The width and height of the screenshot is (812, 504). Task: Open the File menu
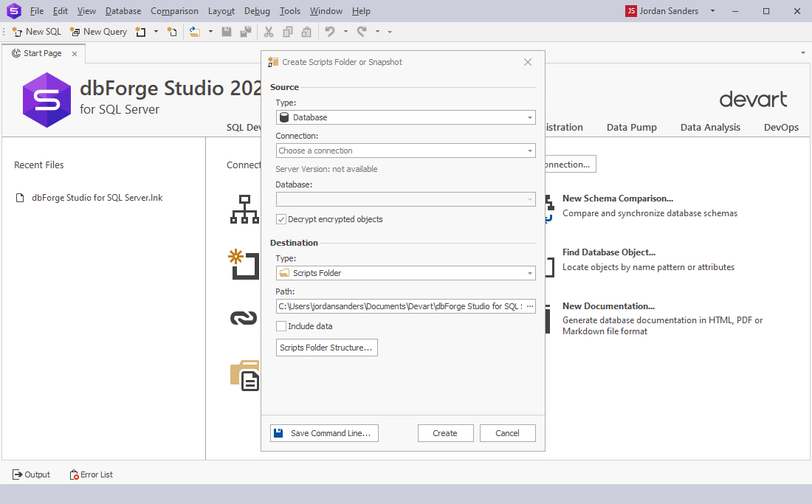[37, 11]
